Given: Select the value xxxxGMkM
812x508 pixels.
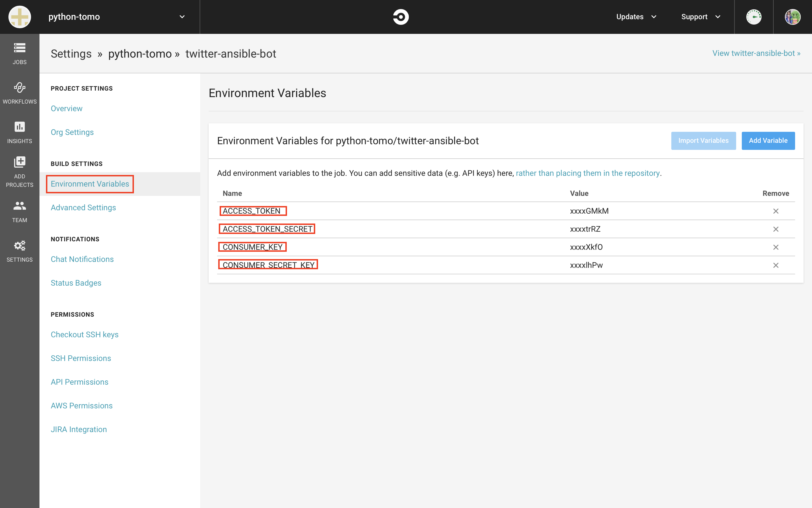Looking at the screenshot, I should tap(589, 211).
